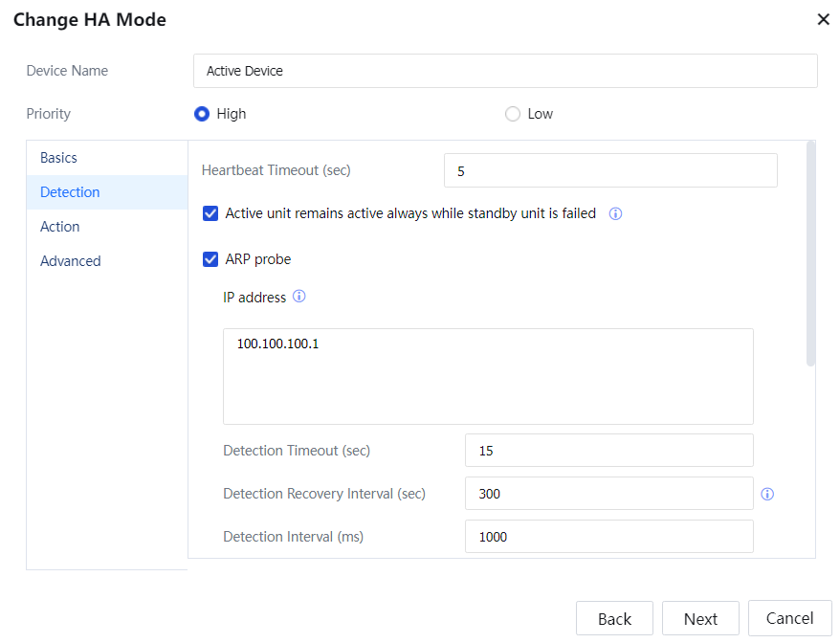Focus the Heartbeat Timeout field
This screenshot has height=643, width=840.
(x=609, y=171)
